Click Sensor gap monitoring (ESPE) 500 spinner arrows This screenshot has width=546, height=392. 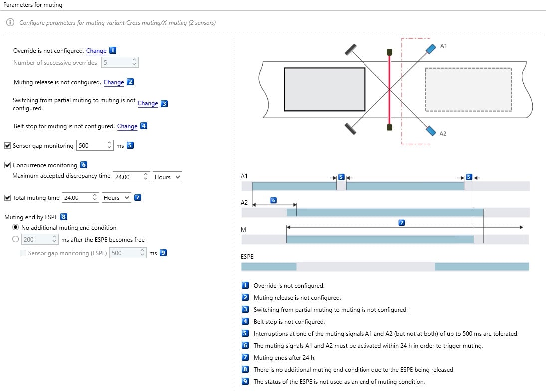pyautogui.click(x=142, y=253)
